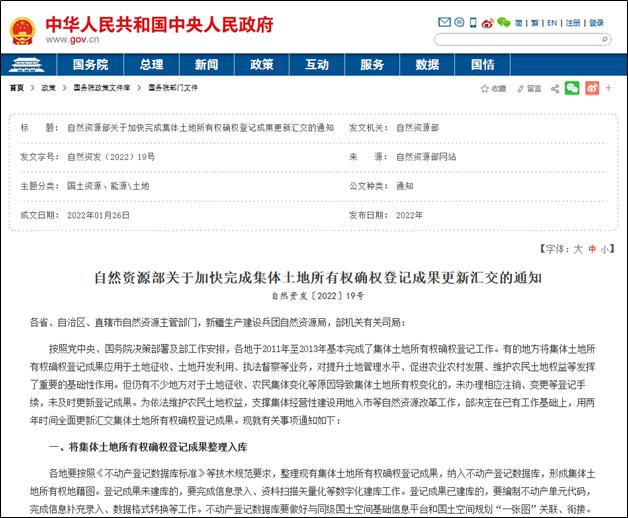Click the plus icon for more sharing
628x518 pixels.
pyautogui.click(x=608, y=88)
